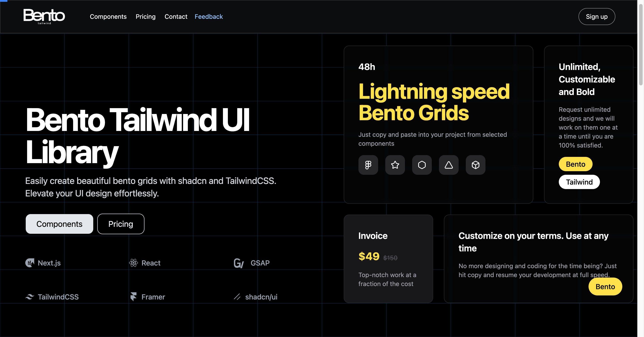This screenshot has width=644, height=337.
Task: Click the shadcn/ui slash icon
Action: (x=237, y=297)
